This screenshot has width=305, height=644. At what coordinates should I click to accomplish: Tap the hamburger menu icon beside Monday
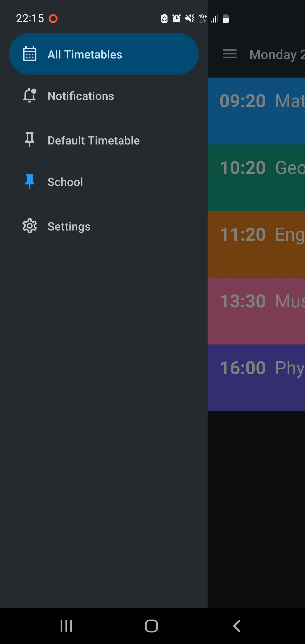tap(230, 54)
